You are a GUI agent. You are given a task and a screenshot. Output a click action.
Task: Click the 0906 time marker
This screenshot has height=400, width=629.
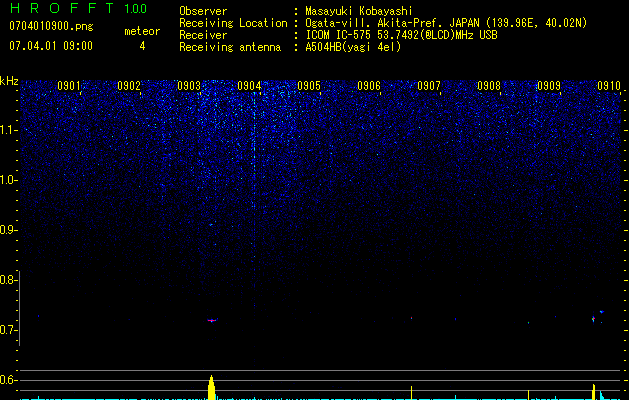click(x=369, y=86)
